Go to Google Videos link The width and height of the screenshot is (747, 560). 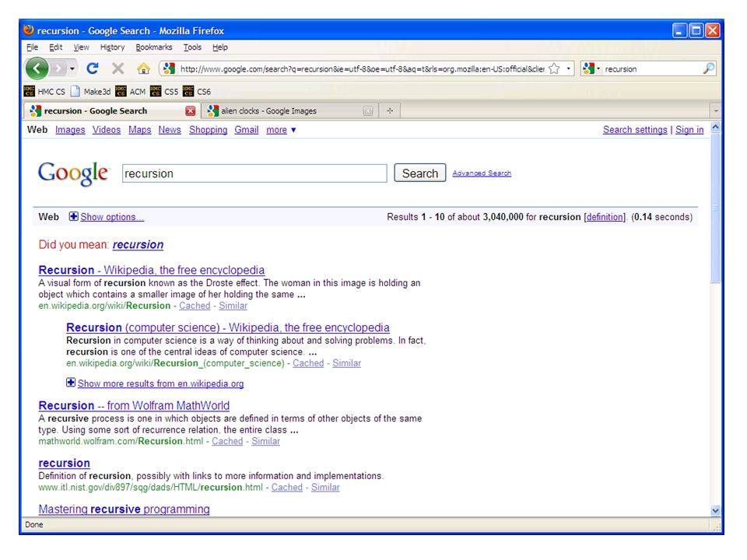(107, 130)
